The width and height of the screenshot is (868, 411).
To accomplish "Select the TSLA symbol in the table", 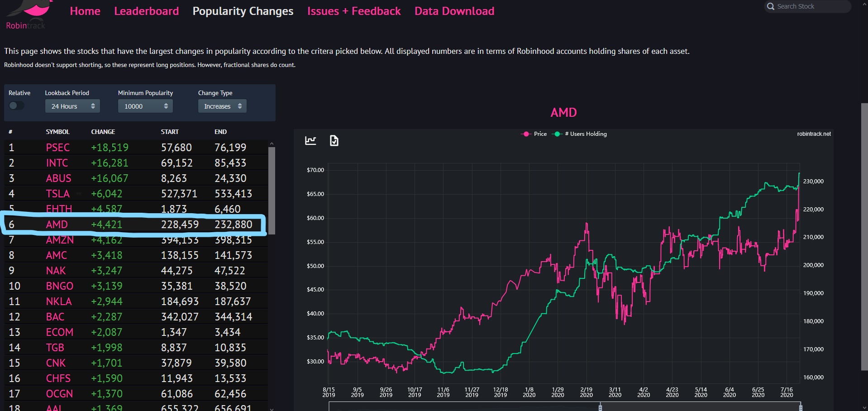I will (57, 194).
